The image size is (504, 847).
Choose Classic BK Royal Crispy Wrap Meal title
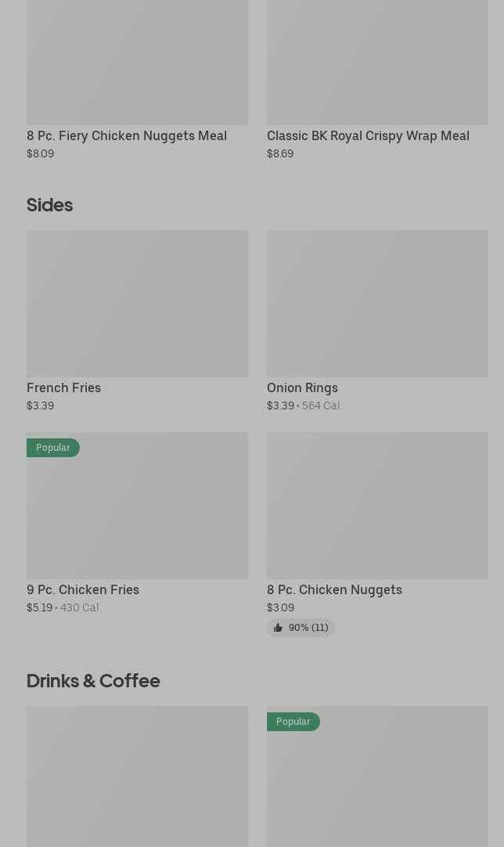(368, 135)
